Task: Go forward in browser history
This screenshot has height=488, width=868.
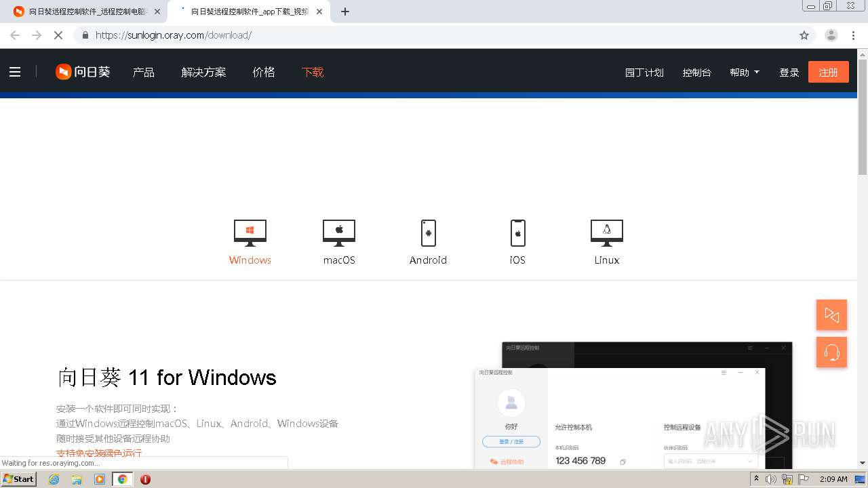Action: coord(37,35)
